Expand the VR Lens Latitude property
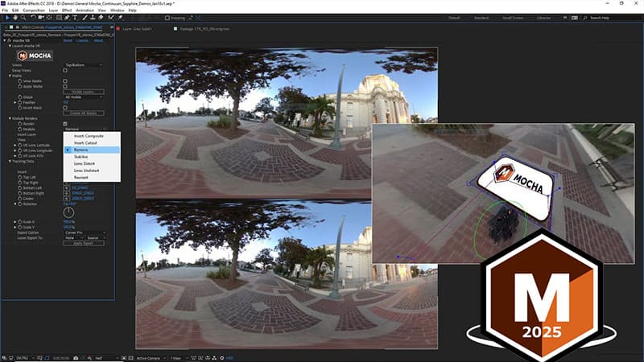This screenshot has width=644, height=362. point(15,146)
